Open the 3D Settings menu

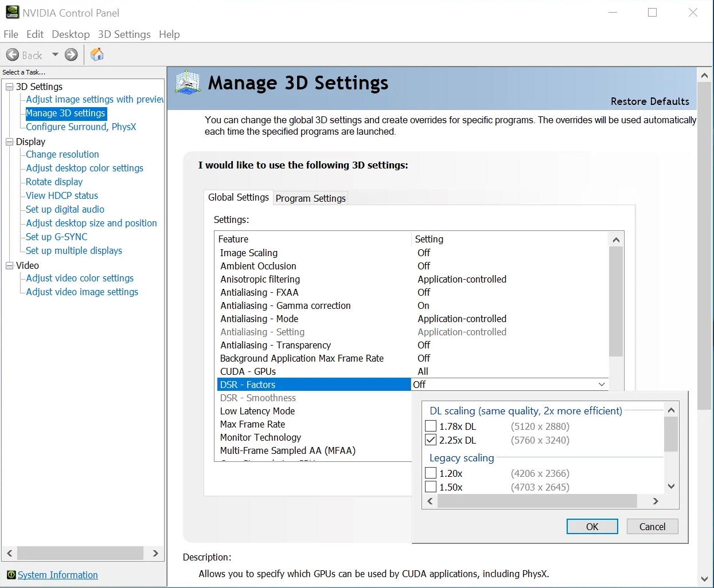tap(124, 34)
